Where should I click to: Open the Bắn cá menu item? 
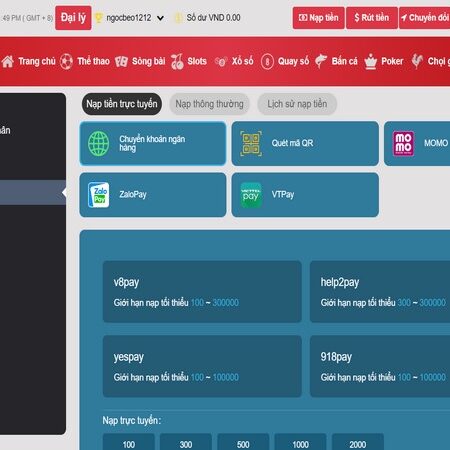tap(336, 61)
